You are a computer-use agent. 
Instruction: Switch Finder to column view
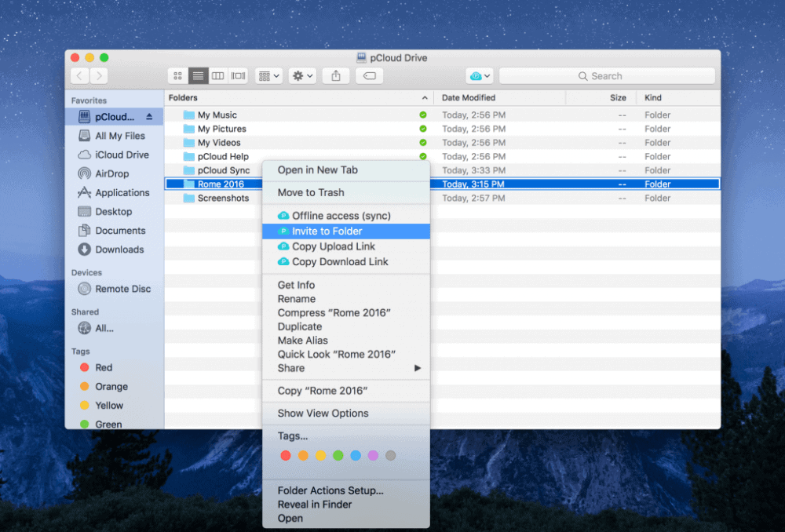pos(217,76)
